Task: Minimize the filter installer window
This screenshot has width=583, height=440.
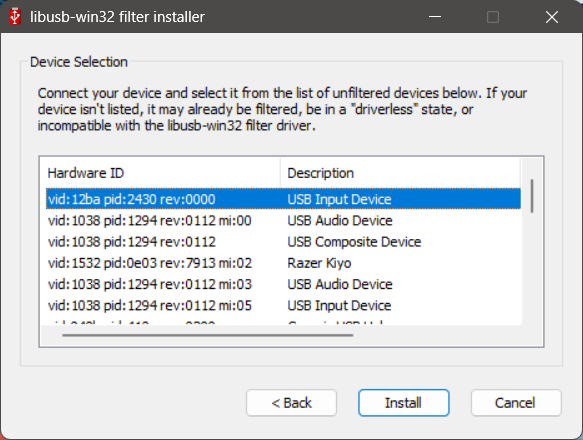Action: [x=435, y=17]
